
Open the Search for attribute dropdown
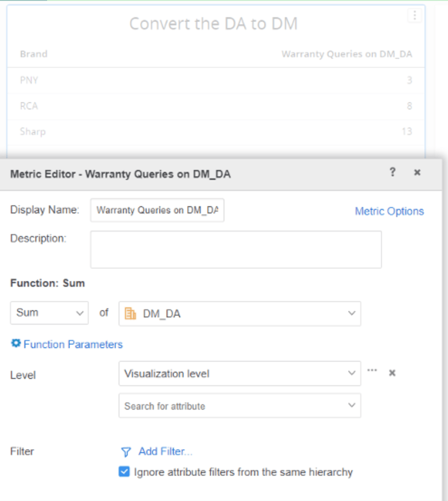click(351, 406)
